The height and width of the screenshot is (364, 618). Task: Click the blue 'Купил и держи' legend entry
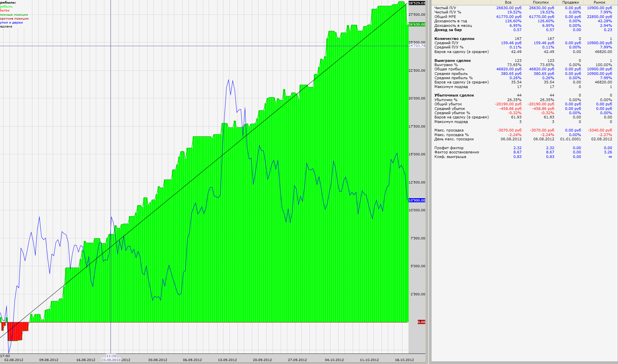pos(11,23)
